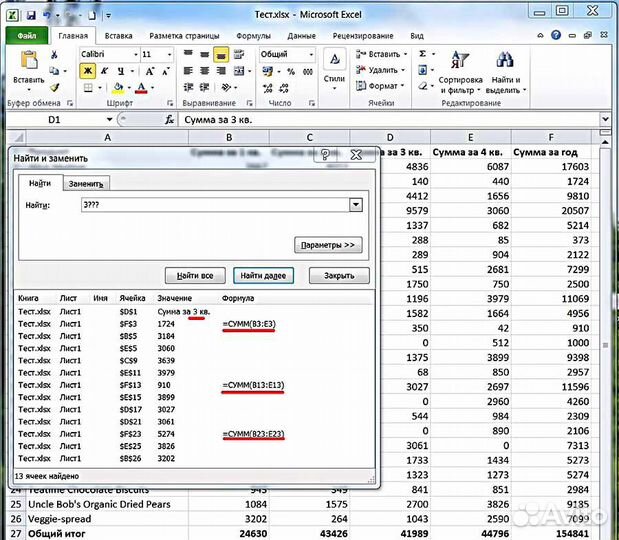This screenshot has height=540, width=619.
Task: Switch to the Формулы ribbon tab
Action: coord(253,36)
